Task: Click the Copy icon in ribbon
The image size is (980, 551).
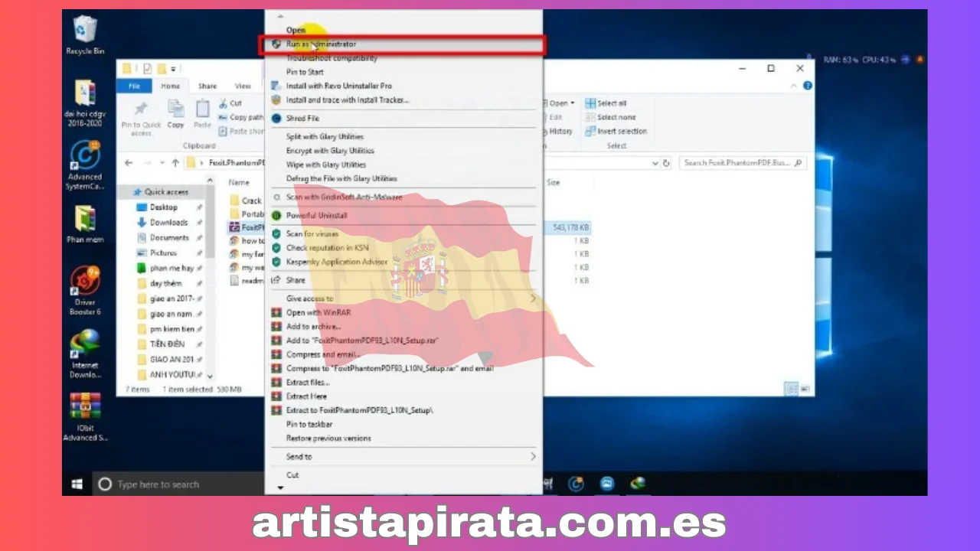Action: [x=176, y=109]
